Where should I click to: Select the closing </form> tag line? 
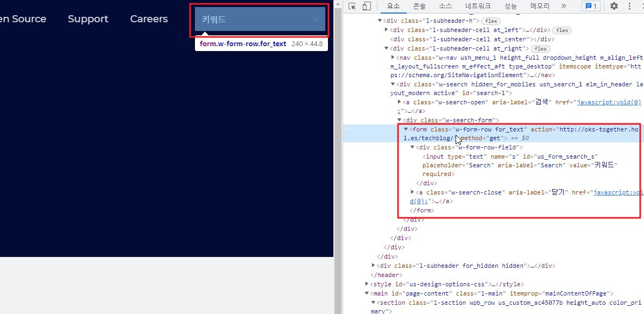pos(422,210)
